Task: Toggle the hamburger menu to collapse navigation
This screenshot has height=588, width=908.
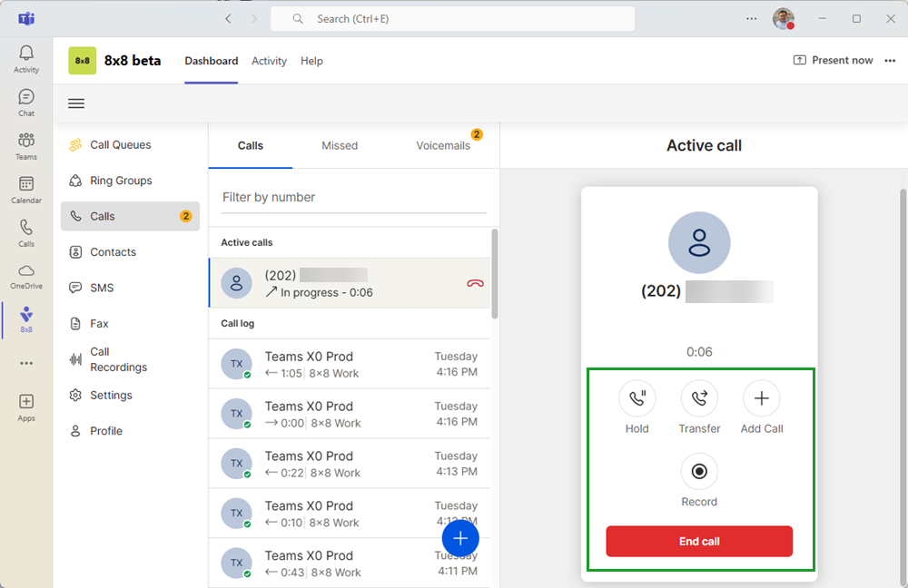Action: 76,103
